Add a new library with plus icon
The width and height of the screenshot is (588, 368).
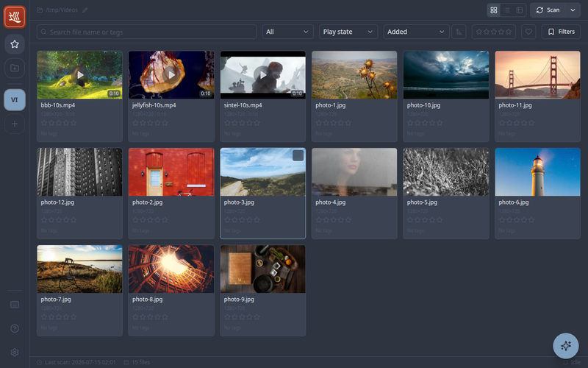pyautogui.click(x=15, y=124)
